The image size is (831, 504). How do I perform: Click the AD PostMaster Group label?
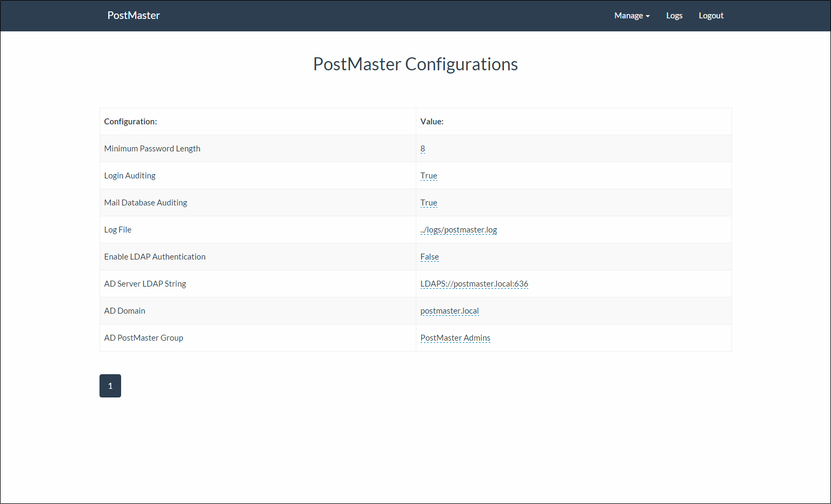(x=143, y=338)
